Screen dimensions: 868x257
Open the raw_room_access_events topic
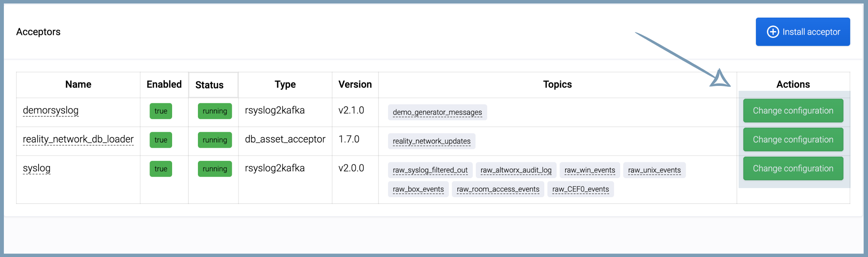[498, 189]
